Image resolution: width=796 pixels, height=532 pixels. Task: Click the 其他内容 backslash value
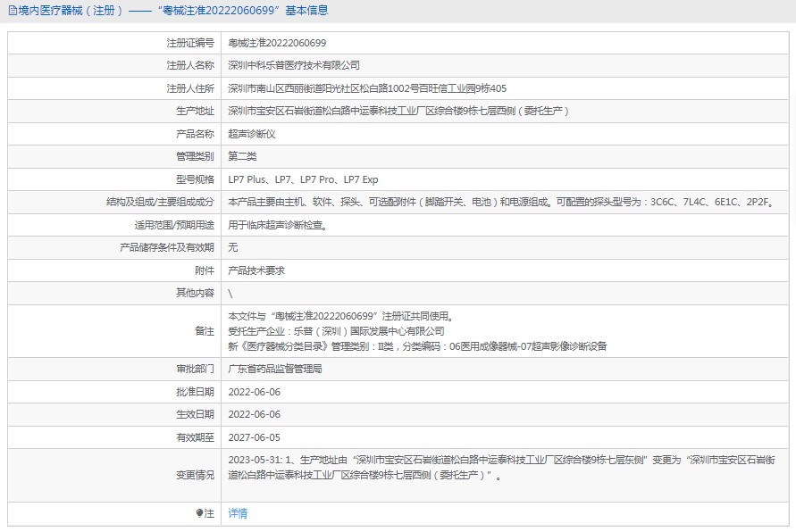pos(230,294)
